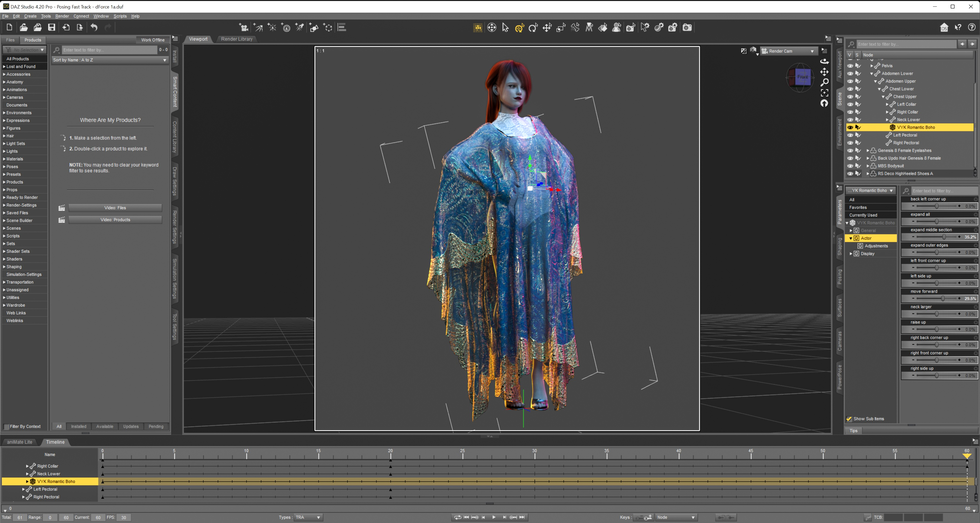Select the Rotate tool in the toolbar
980x523 pixels.
tap(533, 27)
